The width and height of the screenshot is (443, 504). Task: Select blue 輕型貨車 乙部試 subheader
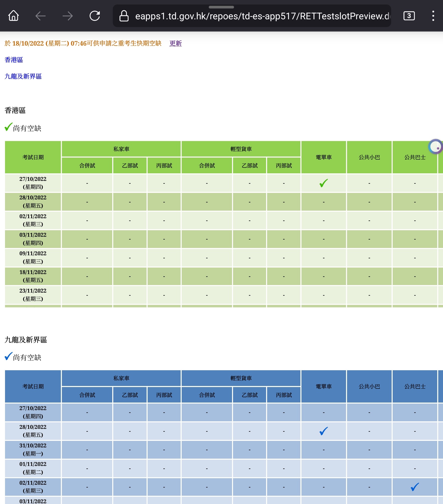pos(250,395)
